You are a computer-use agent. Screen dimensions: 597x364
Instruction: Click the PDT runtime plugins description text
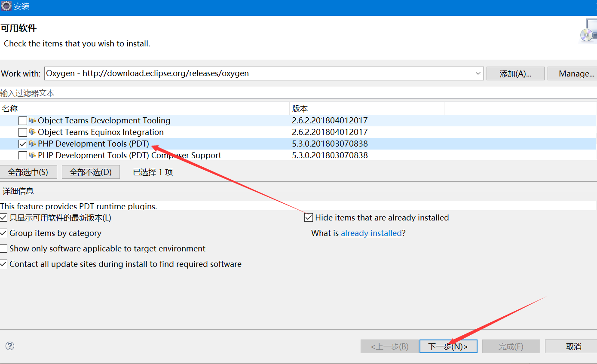click(x=79, y=206)
